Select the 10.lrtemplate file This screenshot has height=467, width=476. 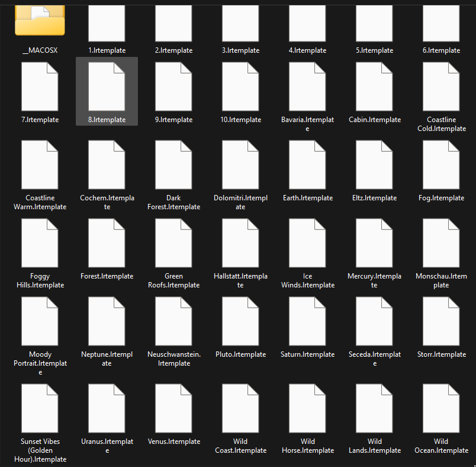(x=240, y=87)
